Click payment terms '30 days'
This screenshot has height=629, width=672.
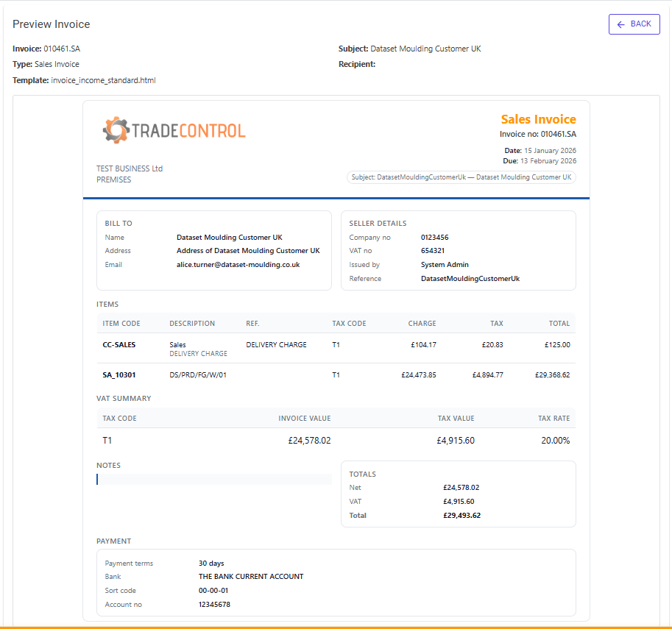click(211, 564)
